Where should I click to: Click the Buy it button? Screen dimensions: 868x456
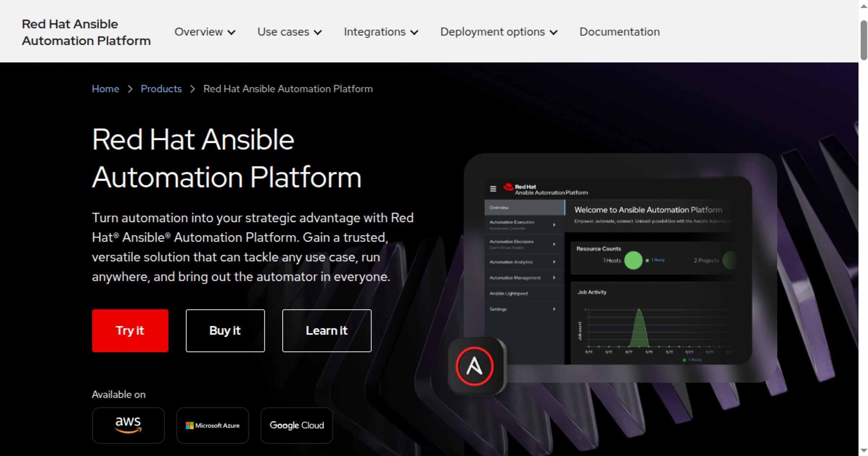click(225, 330)
